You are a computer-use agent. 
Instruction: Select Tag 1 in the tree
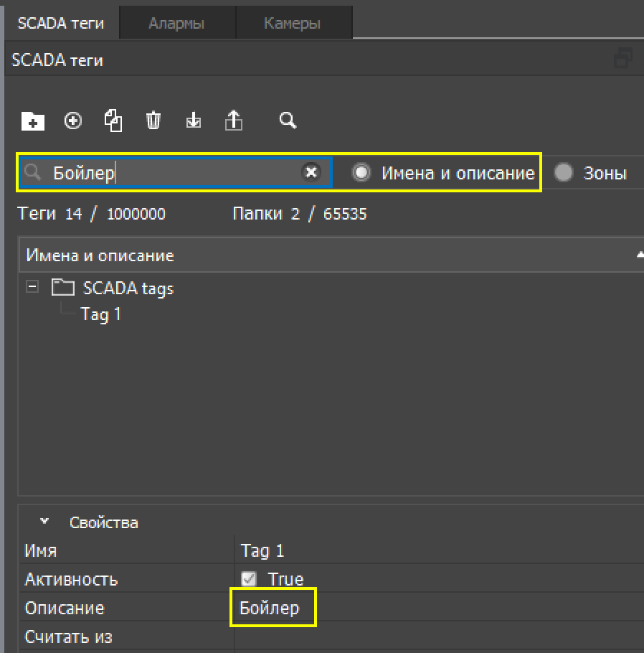click(101, 314)
